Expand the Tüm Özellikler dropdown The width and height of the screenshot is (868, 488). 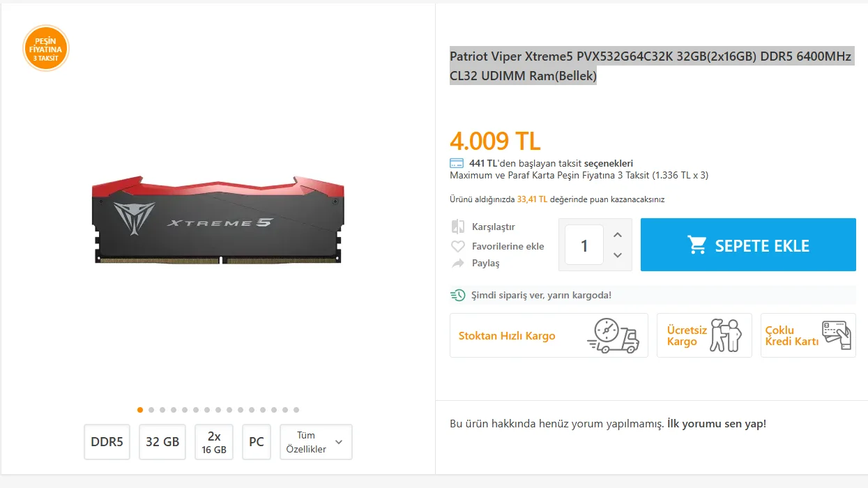pos(316,442)
